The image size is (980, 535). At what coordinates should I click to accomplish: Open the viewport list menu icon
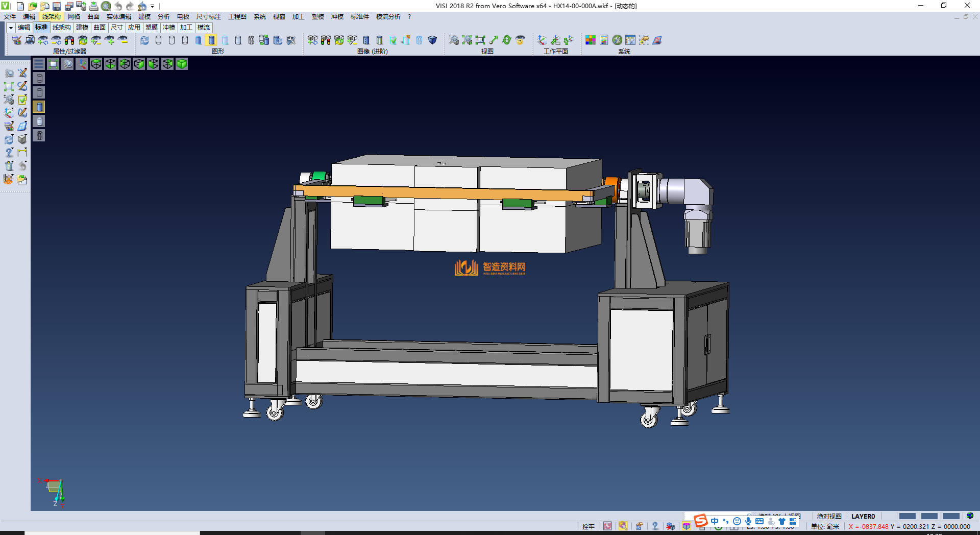(x=39, y=64)
